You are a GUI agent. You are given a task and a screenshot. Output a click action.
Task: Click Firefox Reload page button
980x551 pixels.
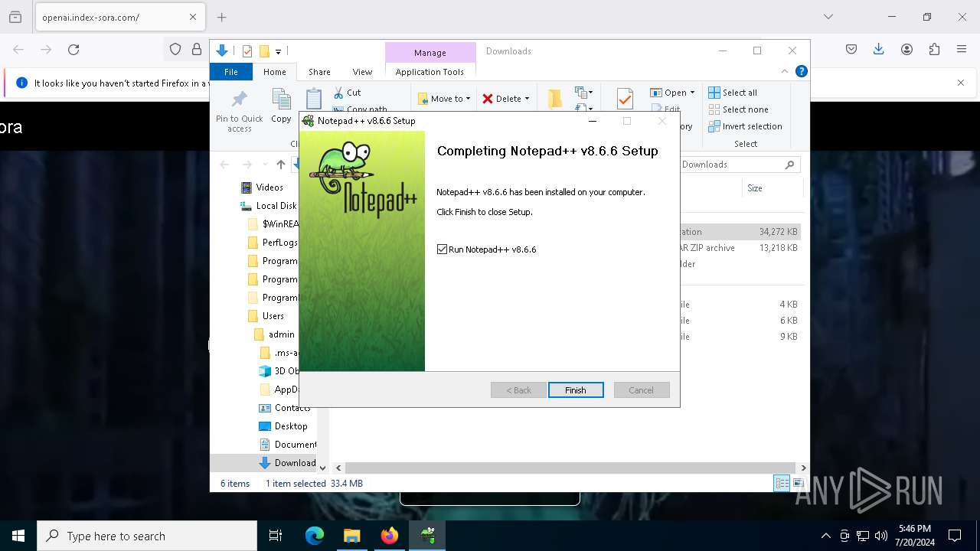(73, 50)
